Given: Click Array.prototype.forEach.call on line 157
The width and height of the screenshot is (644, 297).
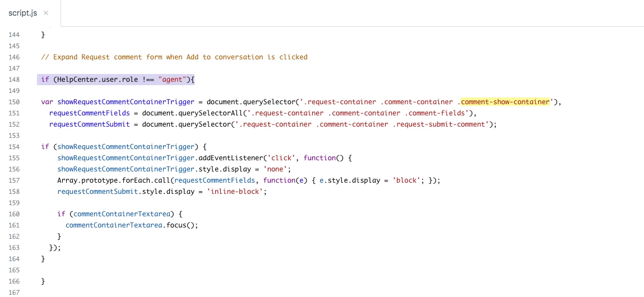Looking at the screenshot, I should (114, 180).
